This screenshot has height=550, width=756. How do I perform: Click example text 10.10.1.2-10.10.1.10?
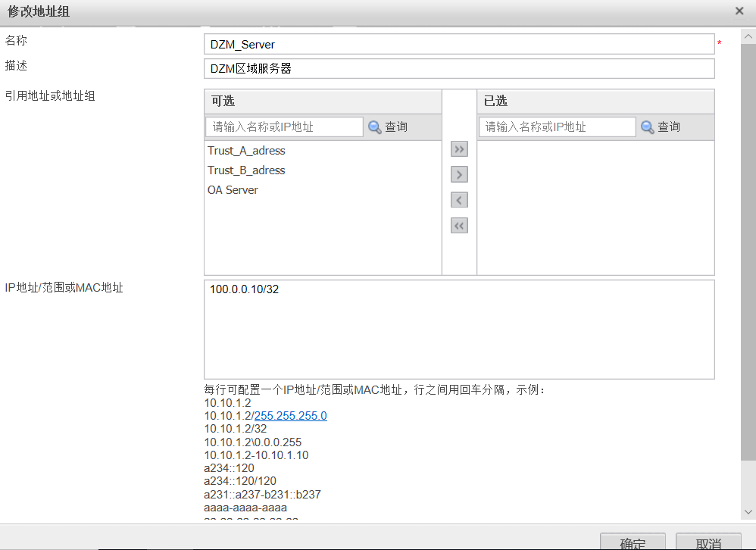[256, 455]
